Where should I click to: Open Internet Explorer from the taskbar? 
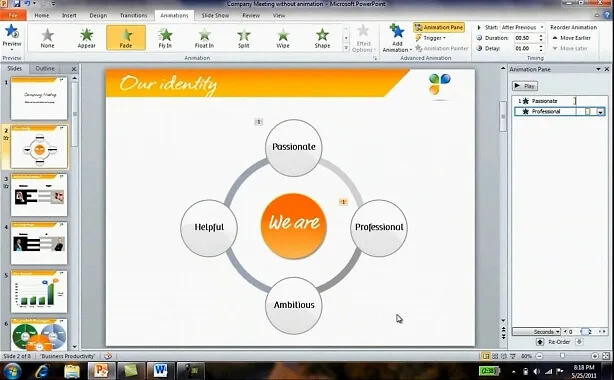click(42, 371)
